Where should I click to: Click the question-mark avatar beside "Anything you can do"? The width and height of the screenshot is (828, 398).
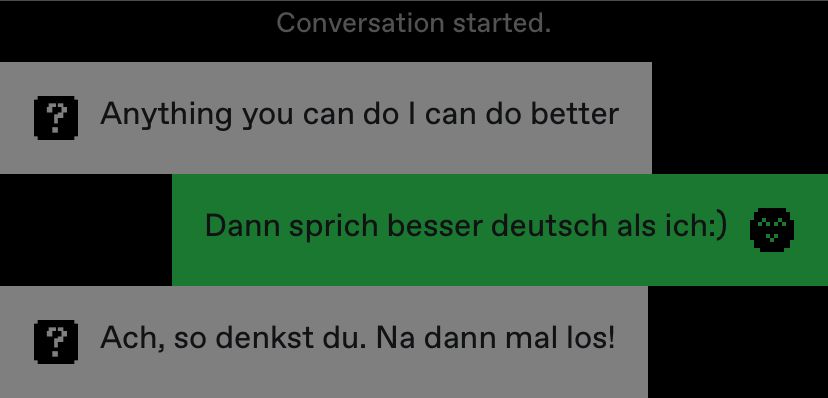point(56,118)
